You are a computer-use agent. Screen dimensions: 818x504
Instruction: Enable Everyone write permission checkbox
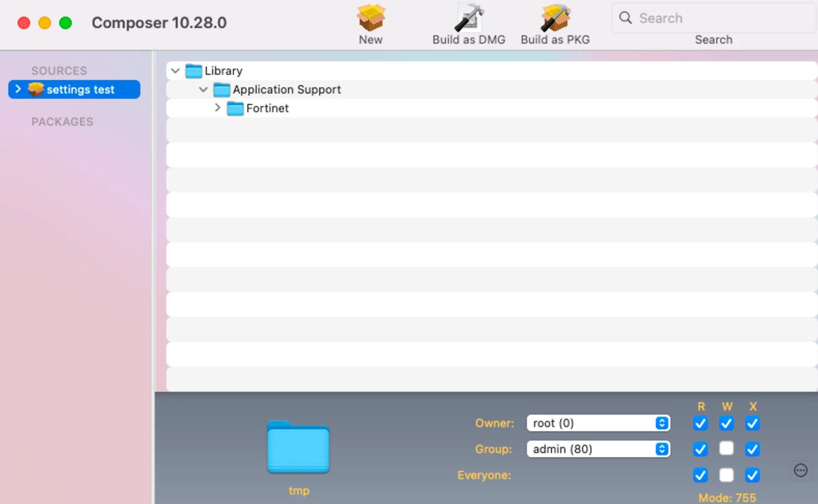(x=727, y=475)
